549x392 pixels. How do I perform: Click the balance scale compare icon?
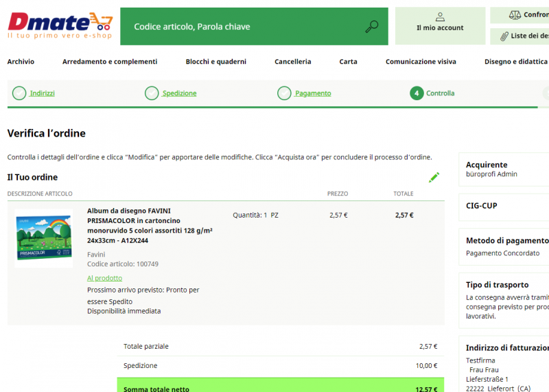(x=515, y=14)
